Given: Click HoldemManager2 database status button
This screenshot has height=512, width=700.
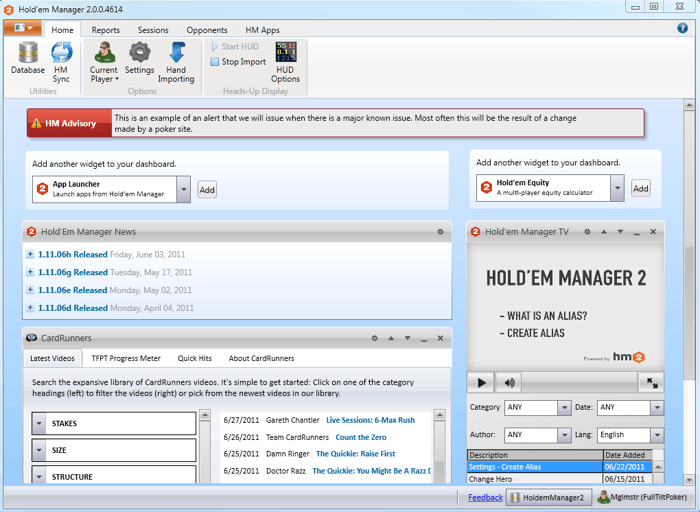Looking at the screenshot, I should (x=548, y=497).
